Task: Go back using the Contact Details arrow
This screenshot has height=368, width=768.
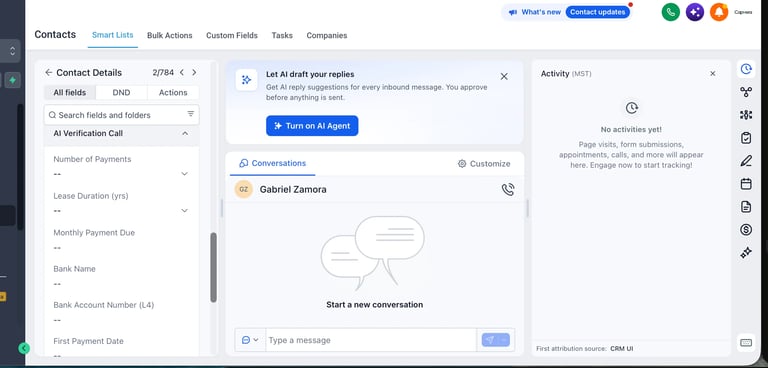Action: [48, 73]
